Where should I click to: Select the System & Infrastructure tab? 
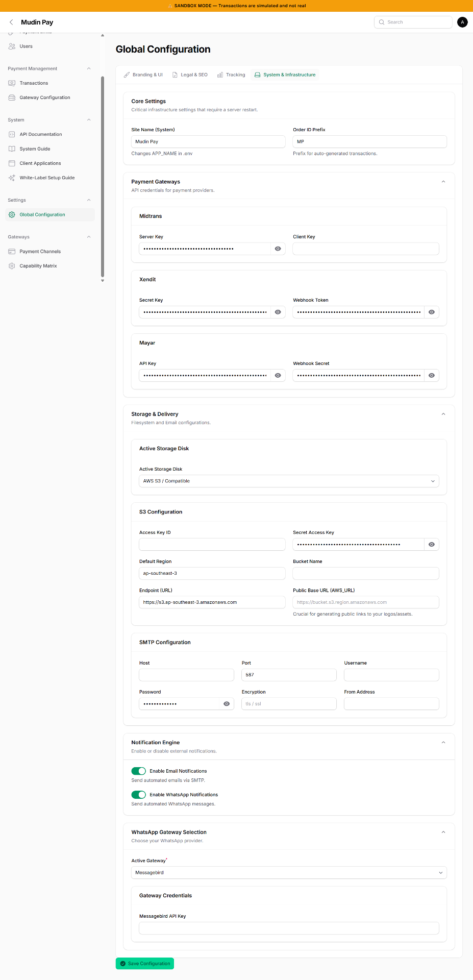point(285,75)
